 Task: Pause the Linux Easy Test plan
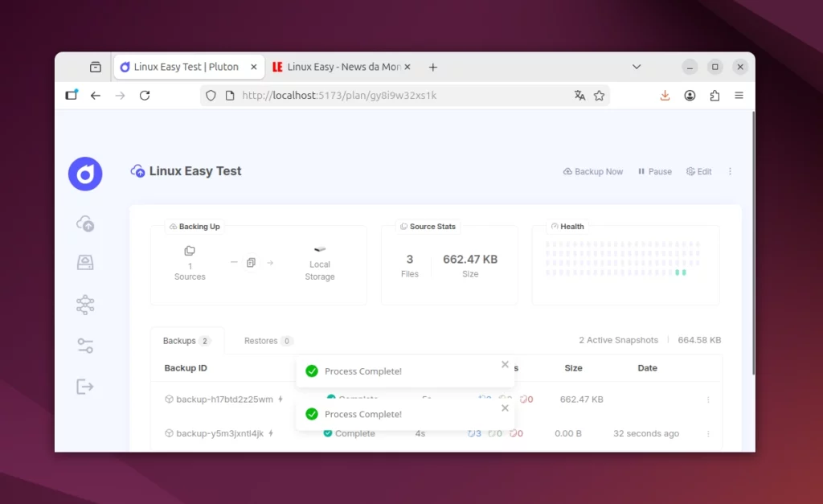tap(654, 171)
